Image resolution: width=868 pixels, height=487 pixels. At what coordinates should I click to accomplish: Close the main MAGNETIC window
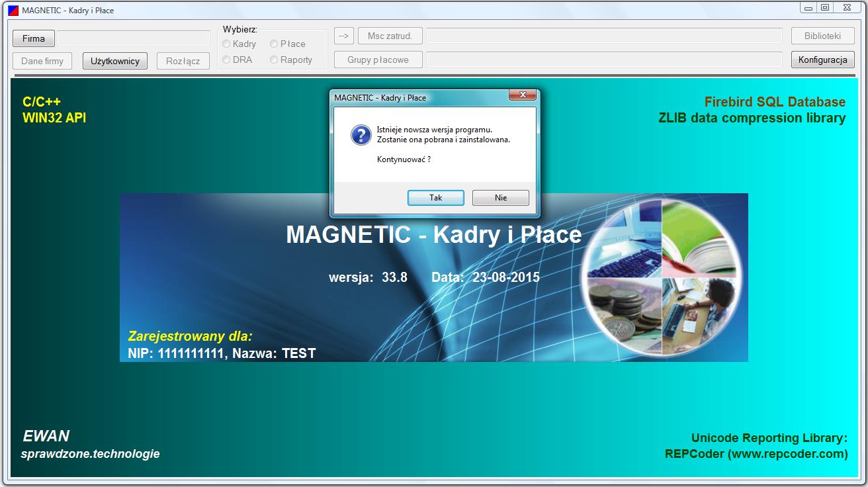point(847,7)
